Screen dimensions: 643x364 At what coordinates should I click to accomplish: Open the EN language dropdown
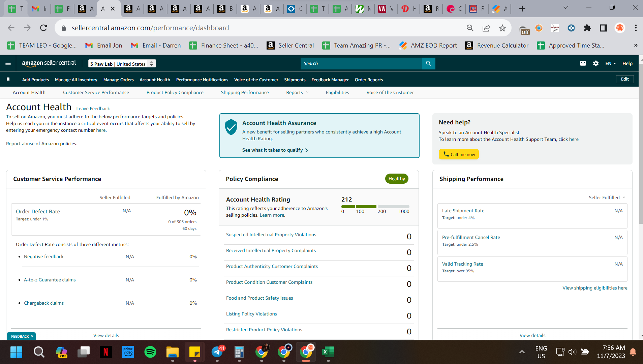(x=610, y=63)
